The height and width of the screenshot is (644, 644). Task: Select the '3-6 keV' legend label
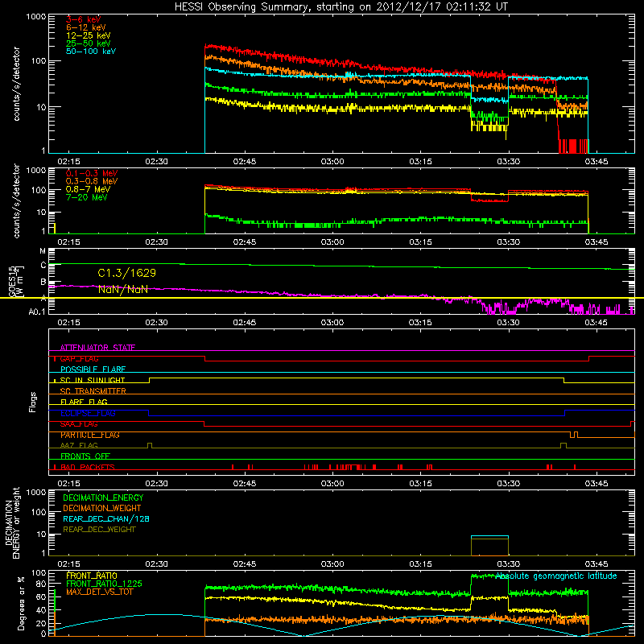[83, 19]
